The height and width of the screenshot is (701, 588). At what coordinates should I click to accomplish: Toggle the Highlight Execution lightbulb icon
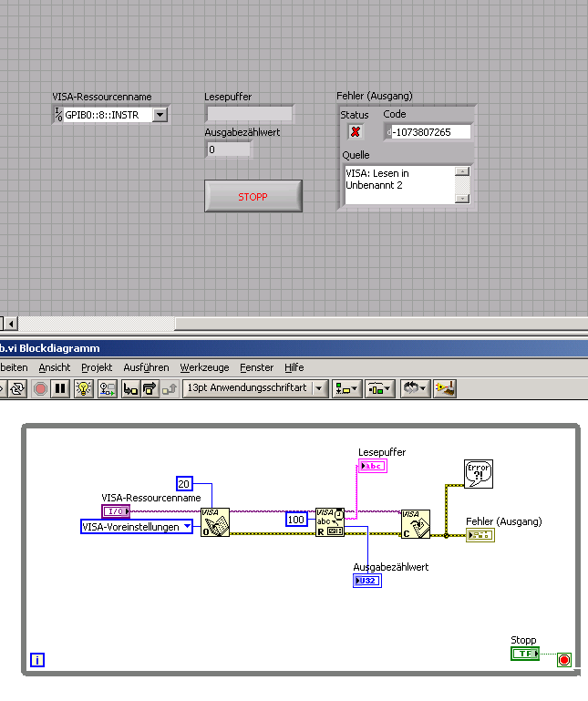click(x=84, y=388)
